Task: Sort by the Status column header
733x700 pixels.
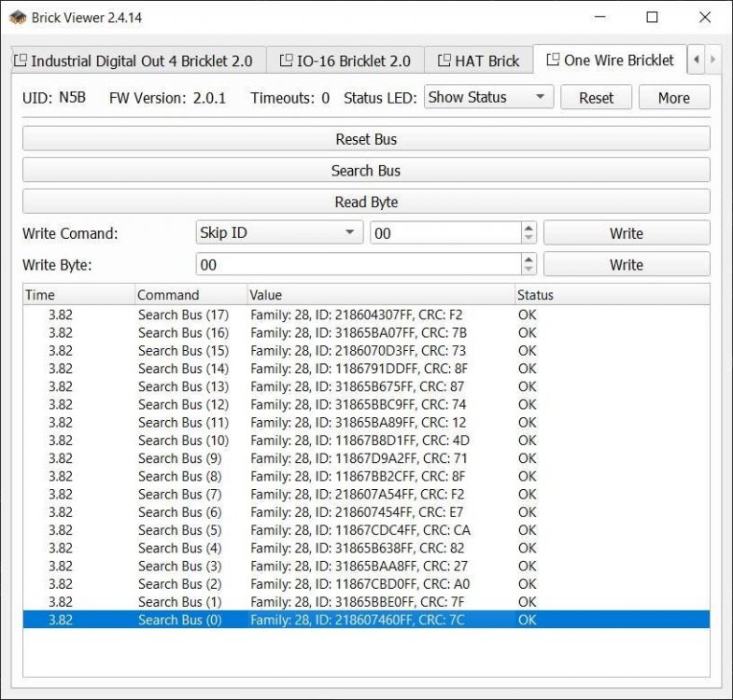Action: 612,294
